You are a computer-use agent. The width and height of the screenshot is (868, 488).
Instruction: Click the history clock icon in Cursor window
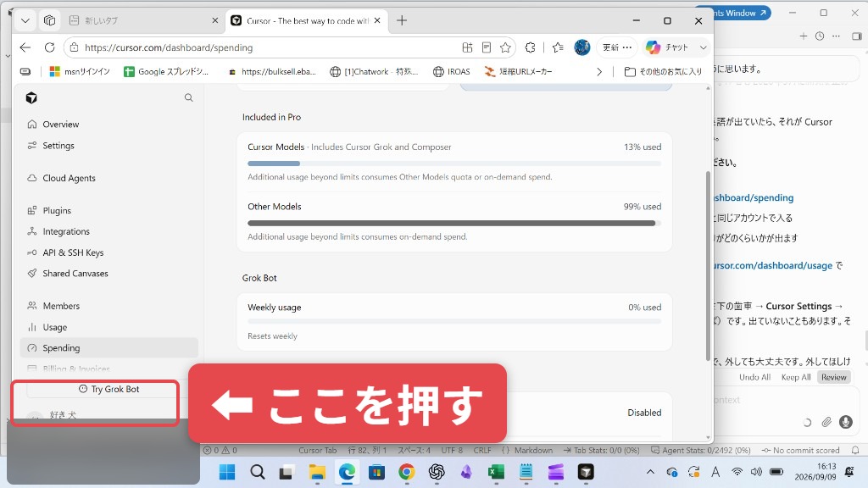[x=820, y=36]
